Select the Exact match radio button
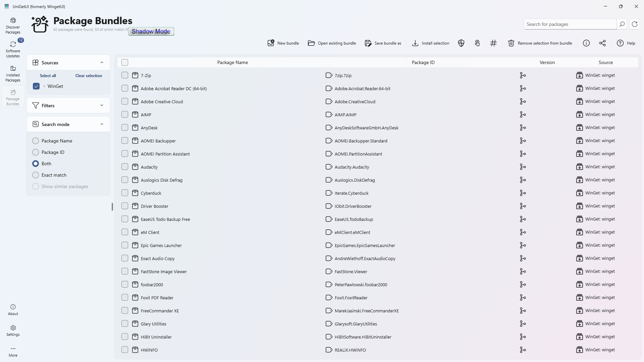The width and height of the screenshot is (644, 362). point(36,175)
